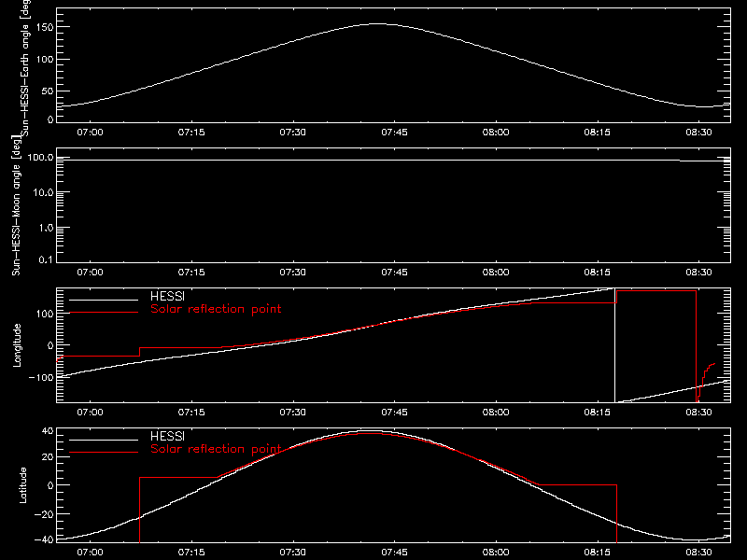Click the 08:00 label under Latitude plot
747x560 pixels.
[x=496, y=552]
